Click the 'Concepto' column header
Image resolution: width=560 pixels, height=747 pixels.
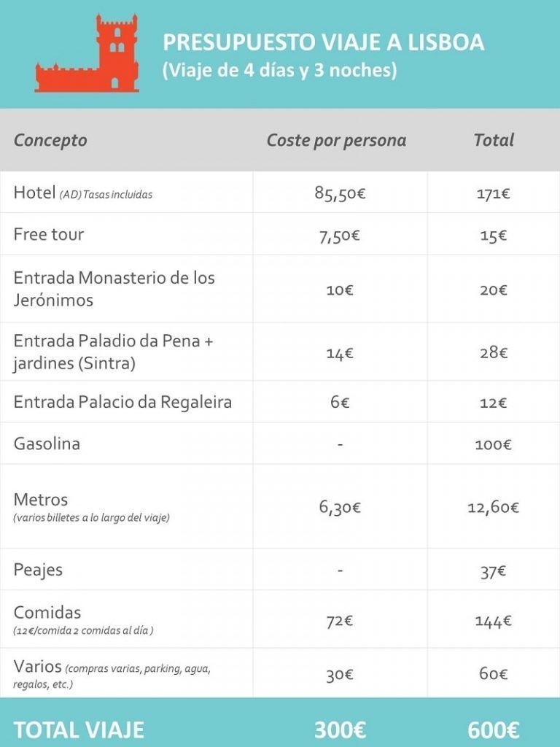pyautogui.click(x=50, y=140)
